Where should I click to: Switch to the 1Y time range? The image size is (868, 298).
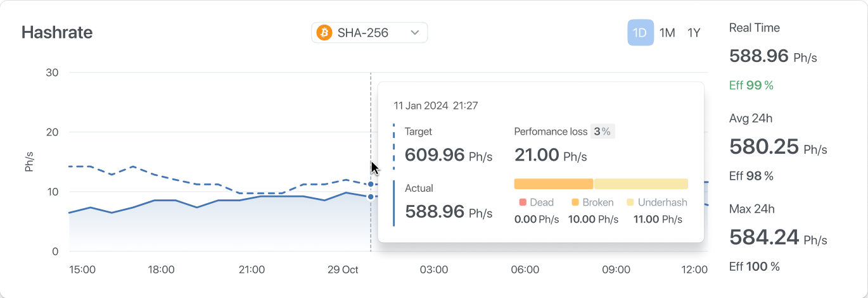[x=694, y=33]
